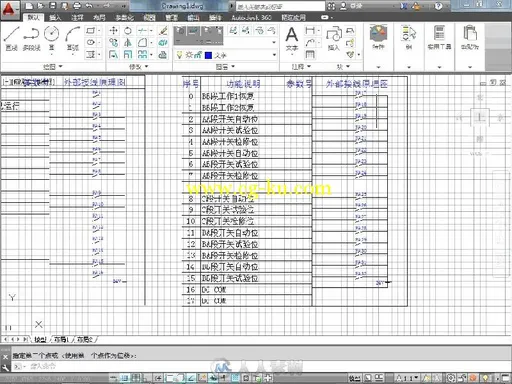Switch to the Model (模型) layout tab
Viewport: 512px width, 384px height.
click(x=40, y=339)
